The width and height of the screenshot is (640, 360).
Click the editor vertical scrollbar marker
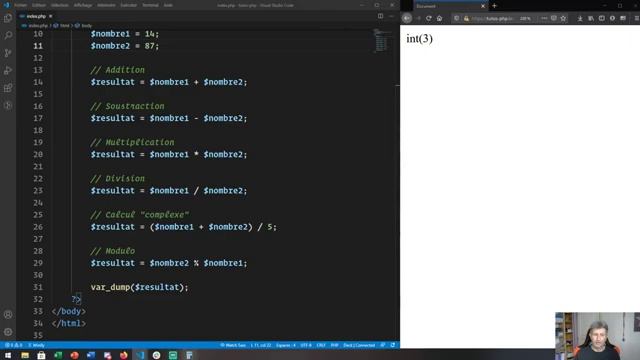pyautogui.click(x=398, y=85)
